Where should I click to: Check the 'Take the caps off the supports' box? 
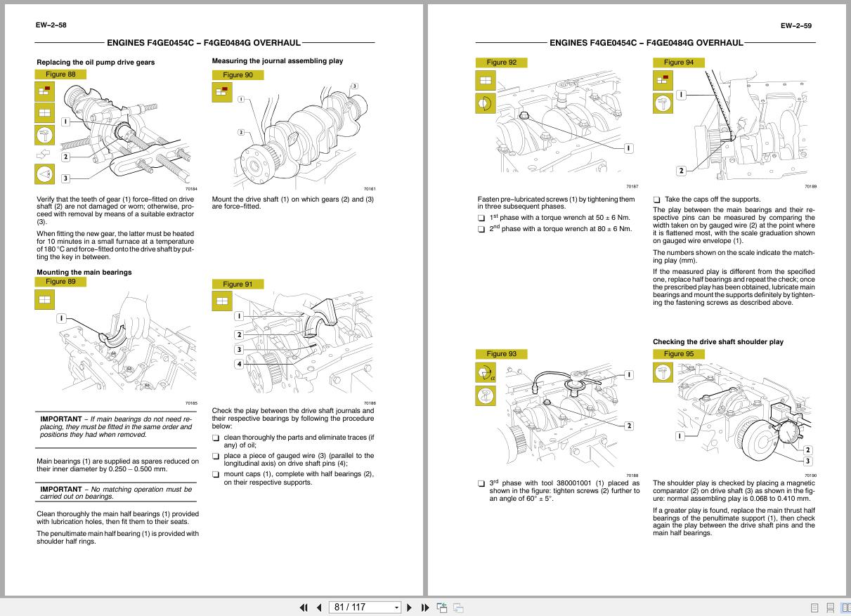point(656,199)
